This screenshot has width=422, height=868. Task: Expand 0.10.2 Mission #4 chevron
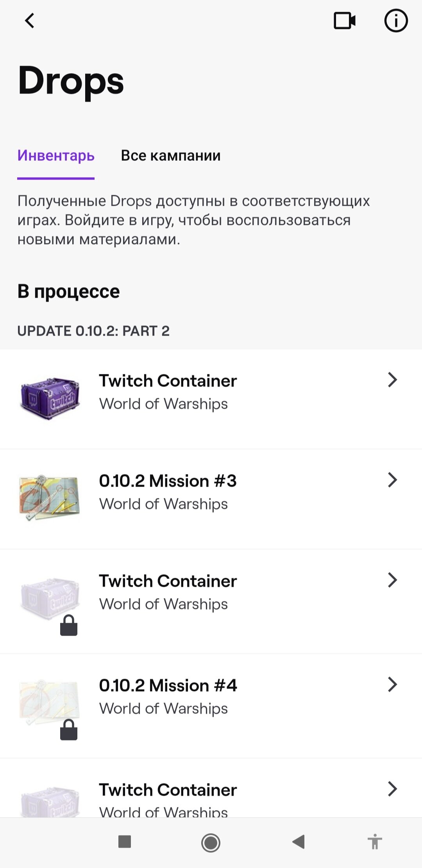tap(392, 685)
